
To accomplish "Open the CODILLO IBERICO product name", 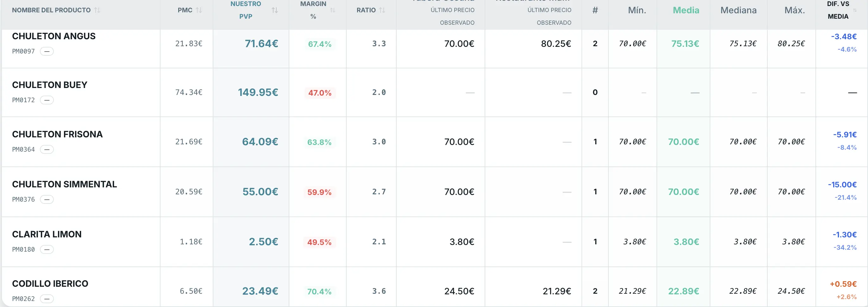I will (x=50, y=284).
